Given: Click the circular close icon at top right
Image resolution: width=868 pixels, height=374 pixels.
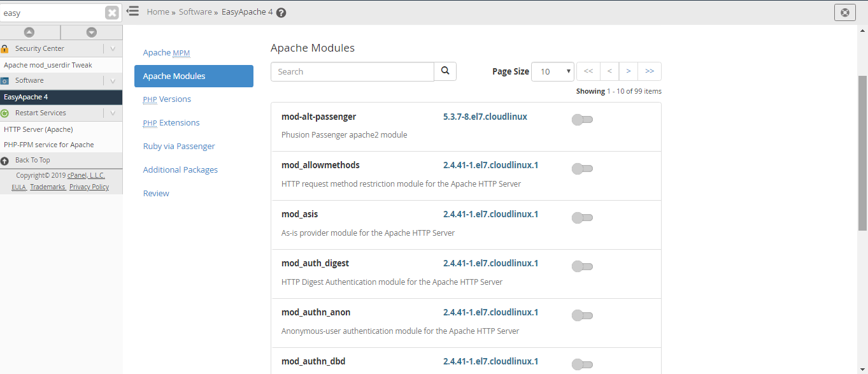Looking at the screenshot, I should [x=844, y=12].
